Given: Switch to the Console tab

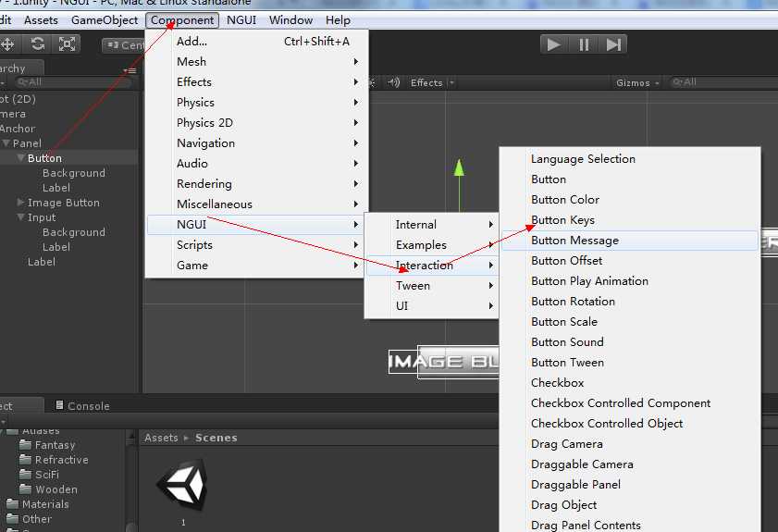Looking at the screenshot, I should click(82, 406).
